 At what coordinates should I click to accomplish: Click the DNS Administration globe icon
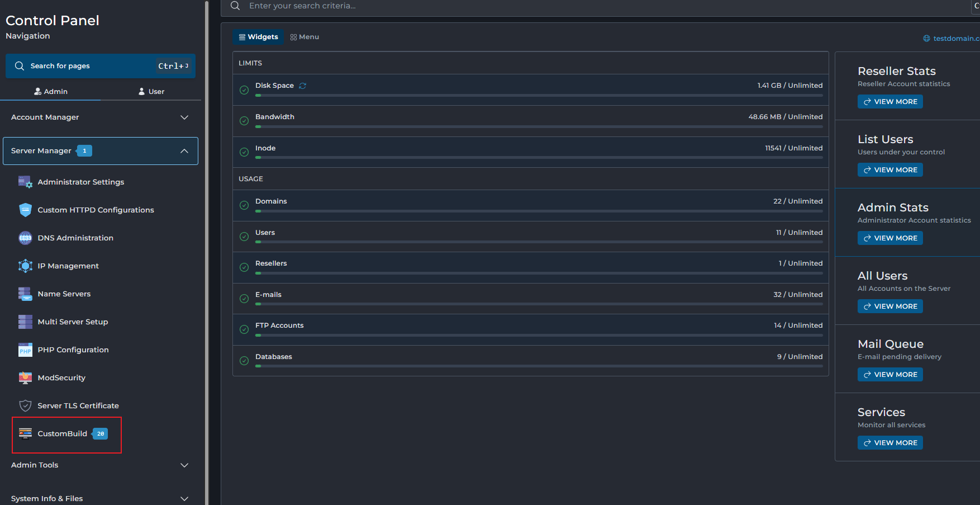[x=25, y=238]
